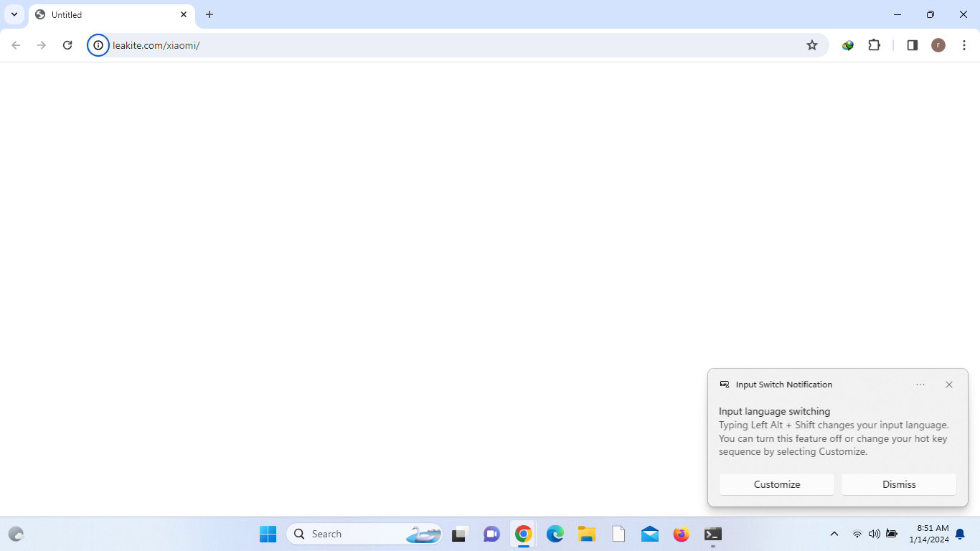Viewport: 980px width, 551px height.
Task: Click the colorful extension icon in toolbar
Action: pyautogui.click(x=848, y=45)
